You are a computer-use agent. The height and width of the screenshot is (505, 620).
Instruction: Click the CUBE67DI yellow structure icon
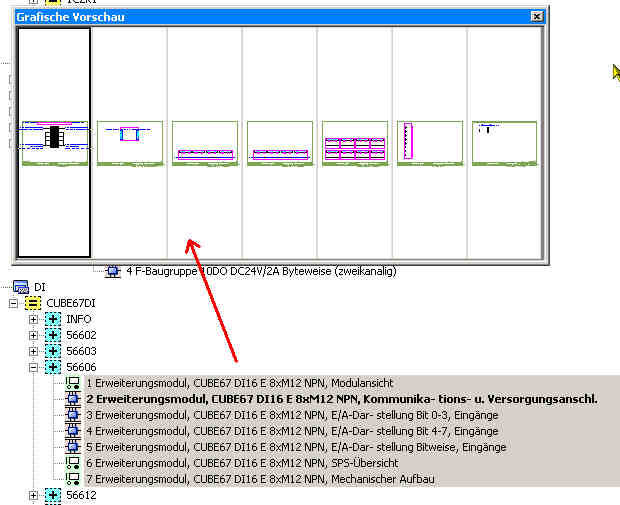33,303
